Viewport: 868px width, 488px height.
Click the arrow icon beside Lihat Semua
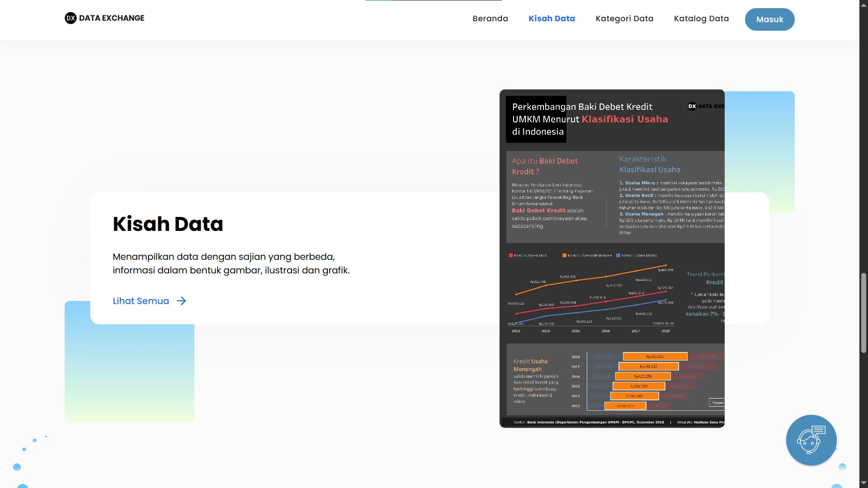[x=181, y=301]
